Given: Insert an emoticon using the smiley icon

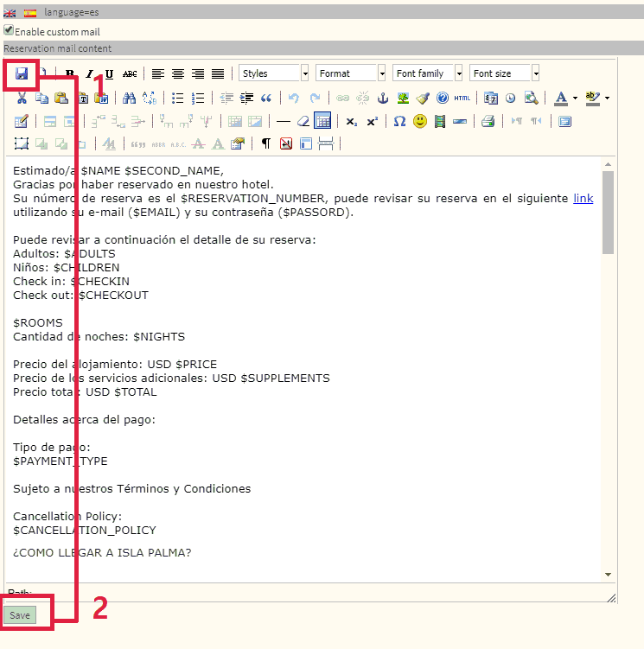Looking at the screenshot, I should coord(420,121).
